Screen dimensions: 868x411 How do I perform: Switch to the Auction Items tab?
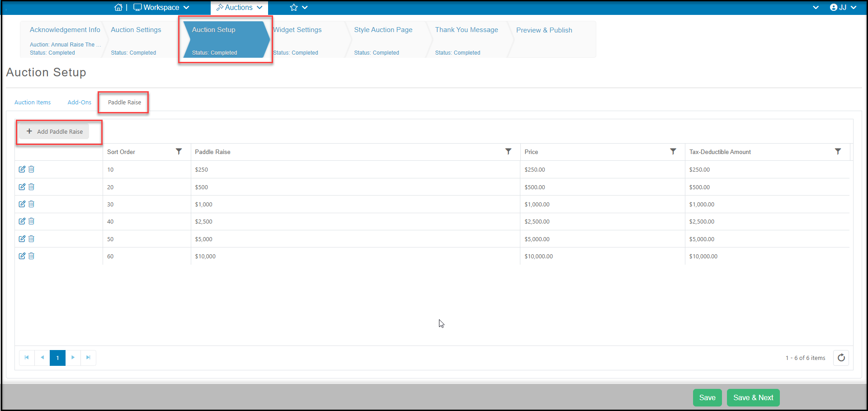coord(33,103)
